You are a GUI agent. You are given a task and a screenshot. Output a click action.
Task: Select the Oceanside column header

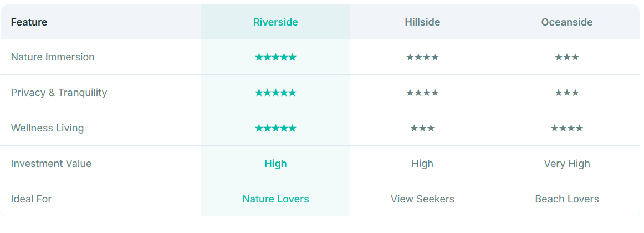[x=567, y=22]
